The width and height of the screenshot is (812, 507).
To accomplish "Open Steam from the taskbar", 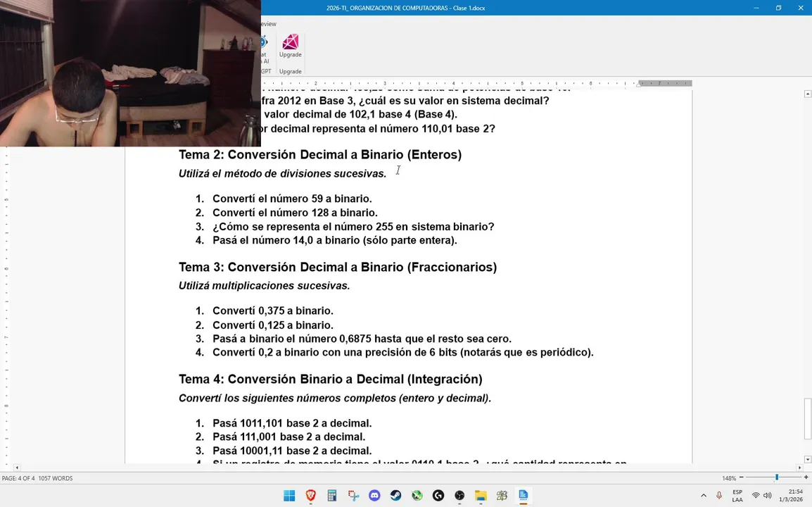I will [395, 496].
